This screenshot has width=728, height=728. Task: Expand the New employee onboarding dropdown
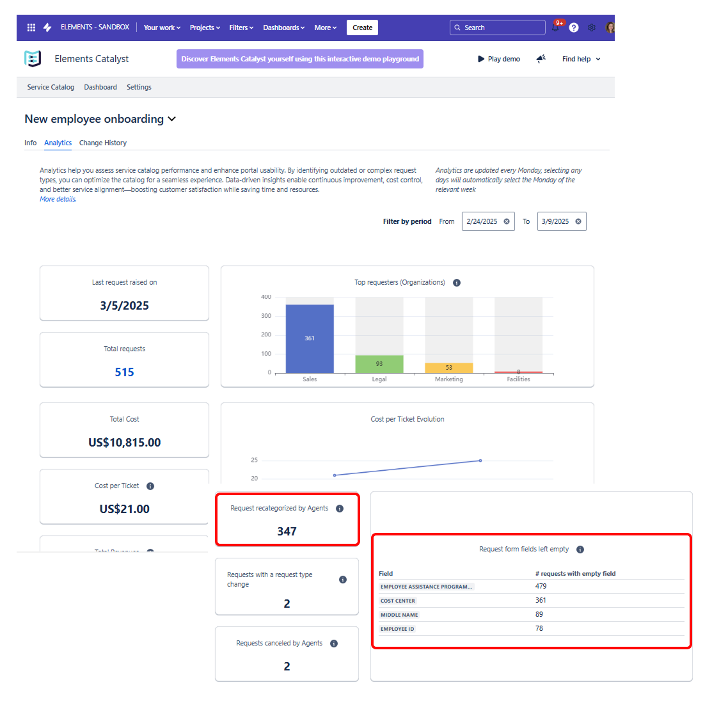(171, 119)
